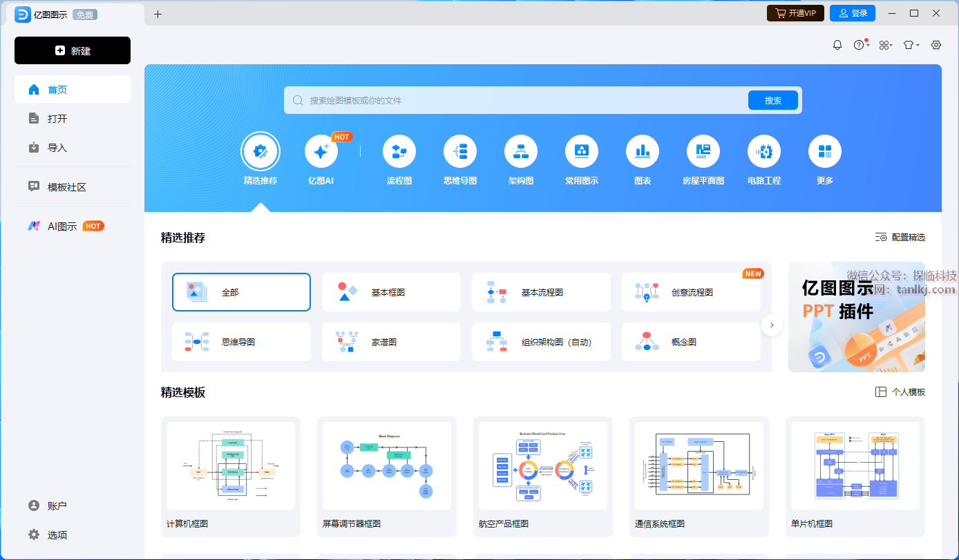Open the 导入 import sidebar item

(x=57, y=148)
